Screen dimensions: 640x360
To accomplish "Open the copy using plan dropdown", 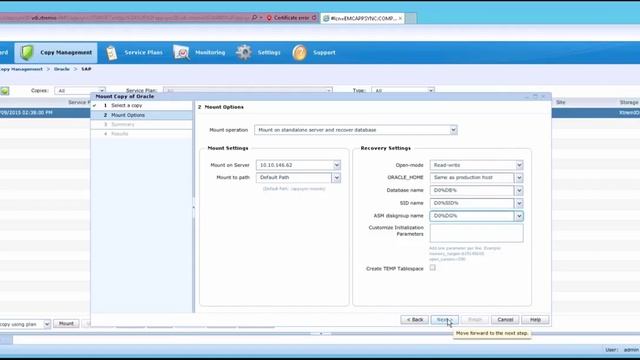I will [47, 324].
